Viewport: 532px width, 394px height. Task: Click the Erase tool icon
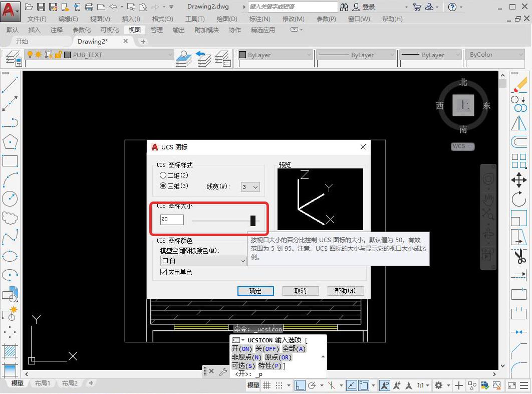point(520,84)
